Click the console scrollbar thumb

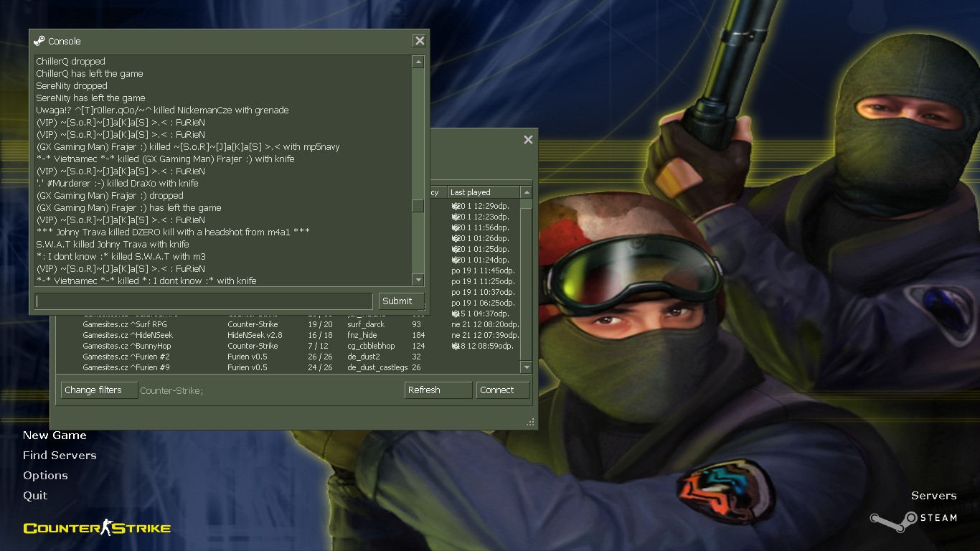pyautogui.click(x=418, y=206)
